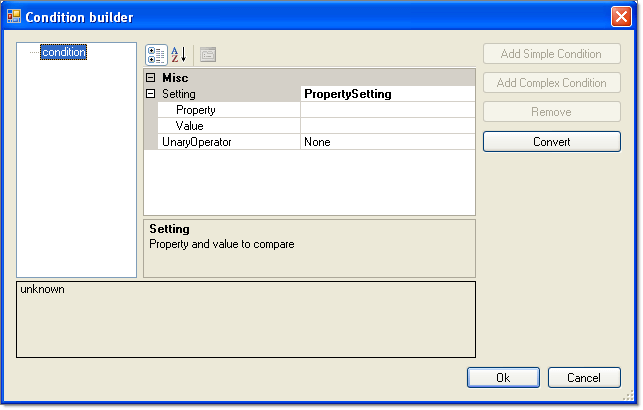Click the Setting description heading
The image size is (643, 410).
click(169, 229)
